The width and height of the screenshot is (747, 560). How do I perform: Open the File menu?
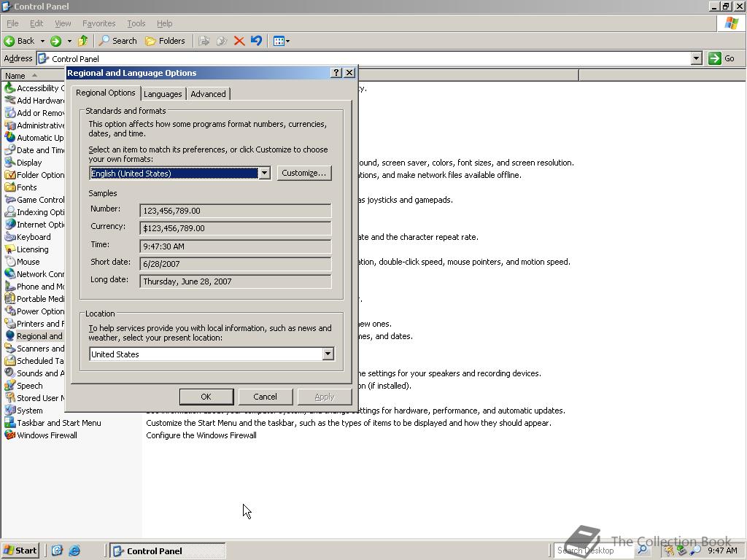click(x=12, y=23)
